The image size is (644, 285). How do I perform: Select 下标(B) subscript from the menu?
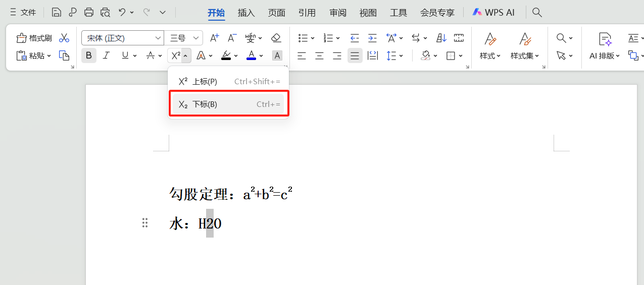[x=228, y=104]
